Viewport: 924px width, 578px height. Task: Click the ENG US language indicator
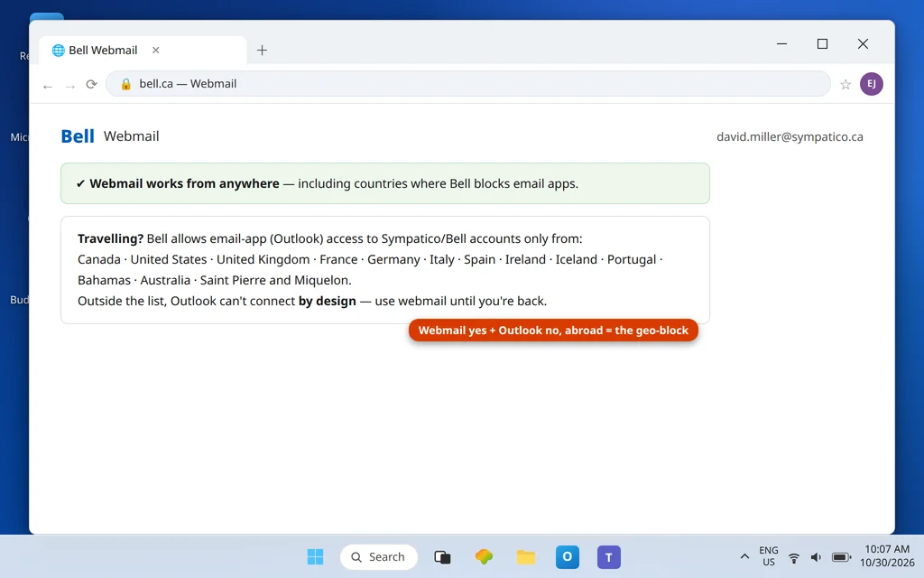coord(769,556)
